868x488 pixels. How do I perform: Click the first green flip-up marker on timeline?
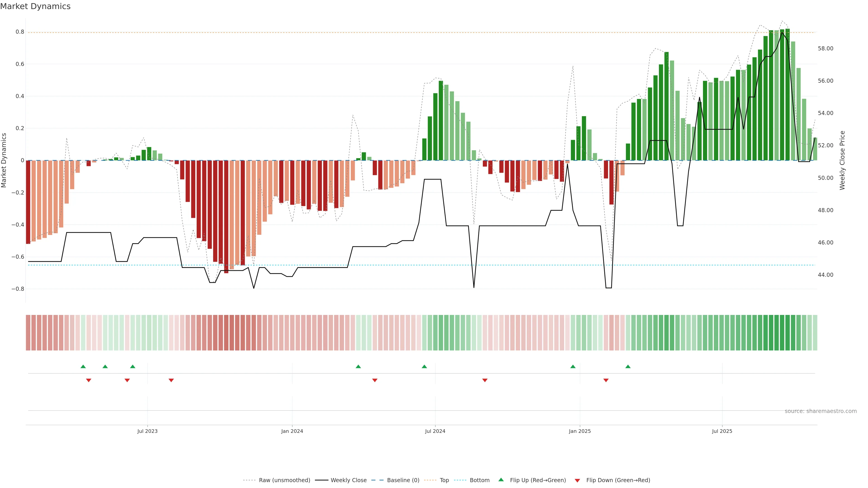click(x=83, y=366)
